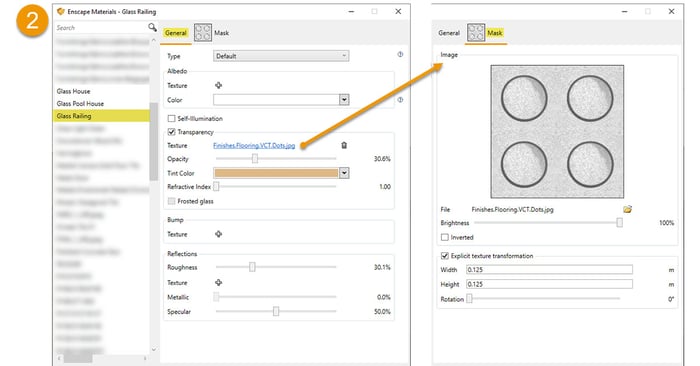Screen dimensions: 700x366
Task: Click the Mask tab thumbnail icon in right window
Action: 476,33
